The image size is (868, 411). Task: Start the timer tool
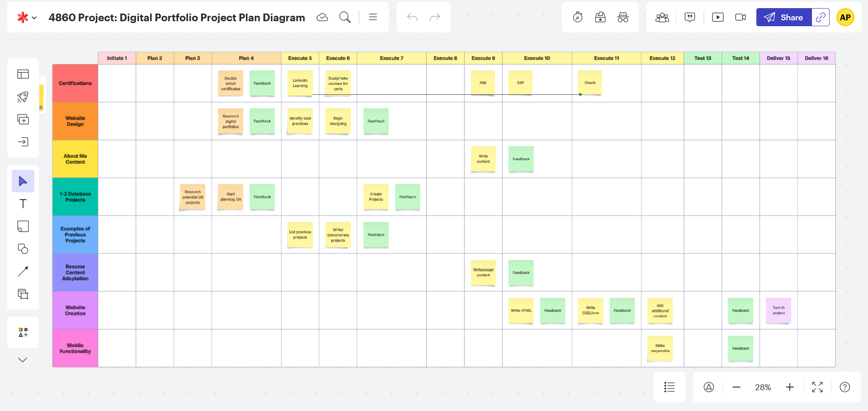[578, 18]
